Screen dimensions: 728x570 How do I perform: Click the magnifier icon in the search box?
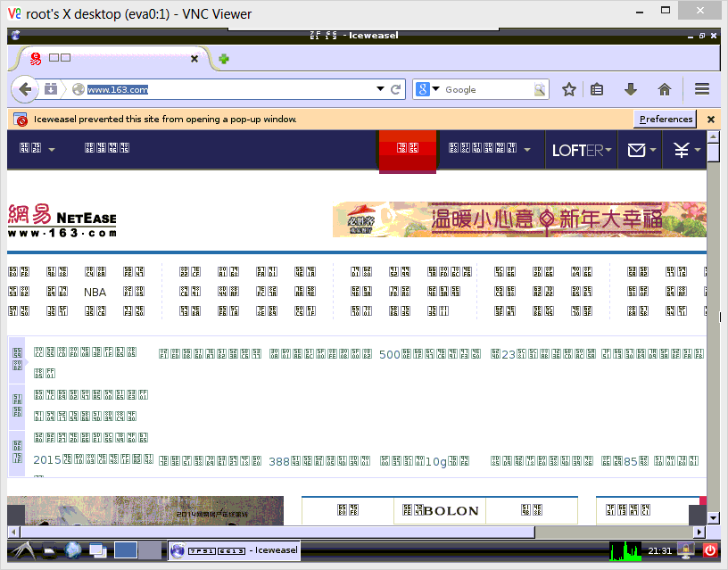pyautogui.click(x=540, y=89)
